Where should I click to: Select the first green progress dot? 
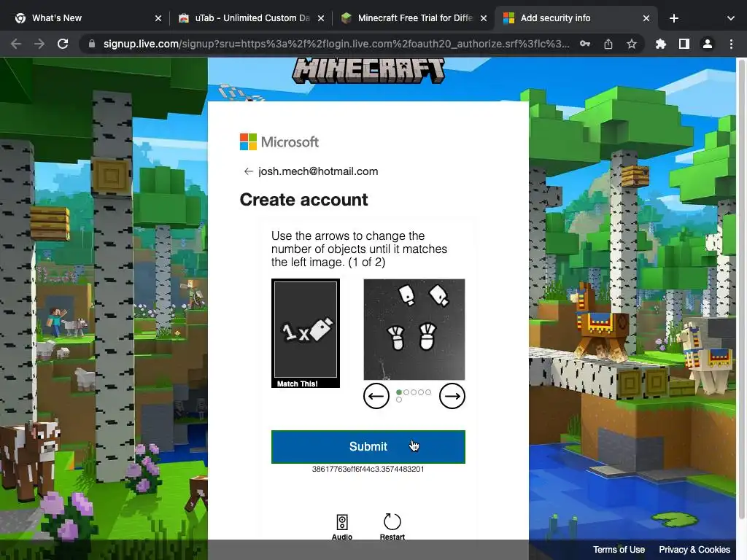tap(399, 392)
